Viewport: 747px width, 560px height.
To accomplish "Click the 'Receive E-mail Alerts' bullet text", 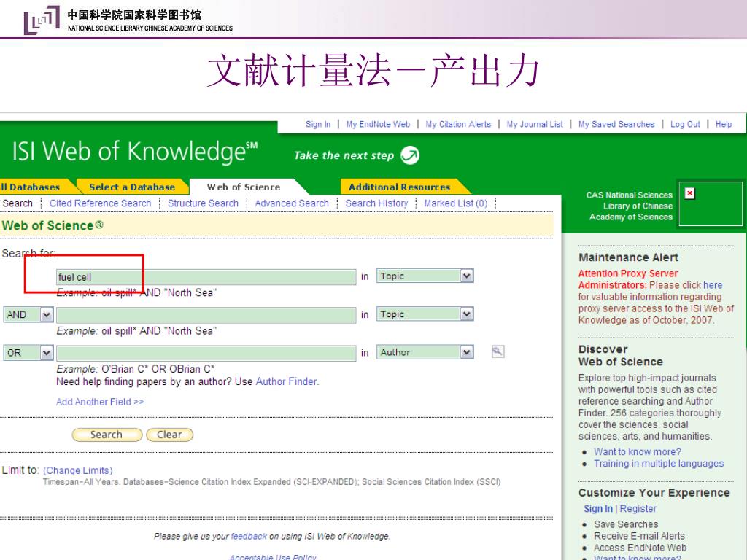I will [639, 536].
